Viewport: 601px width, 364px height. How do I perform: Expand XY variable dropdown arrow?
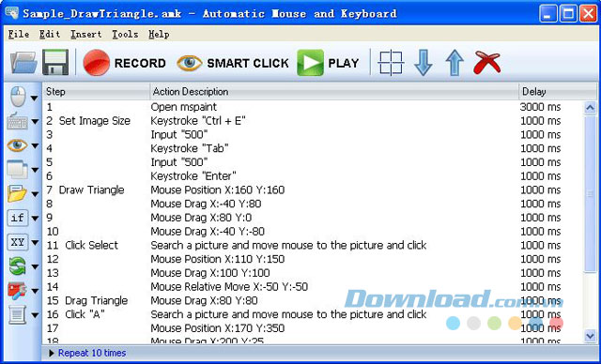(x=35, y=243)
